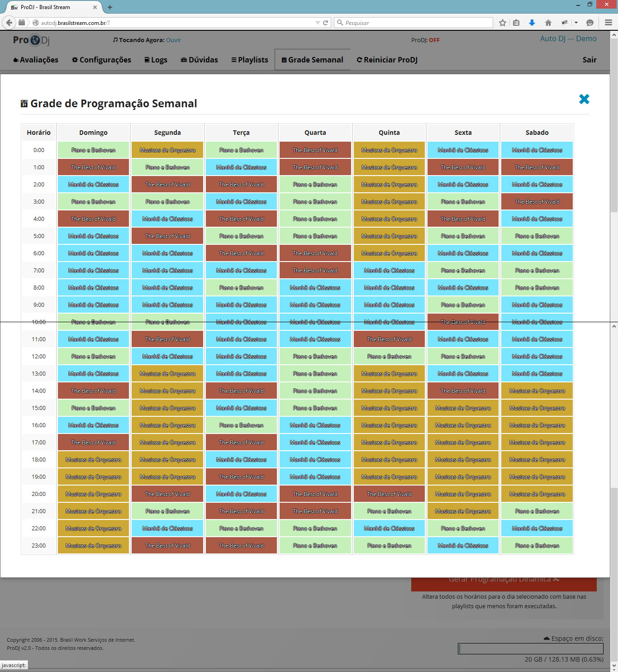Click the Quinta column header

click(389, 133)
